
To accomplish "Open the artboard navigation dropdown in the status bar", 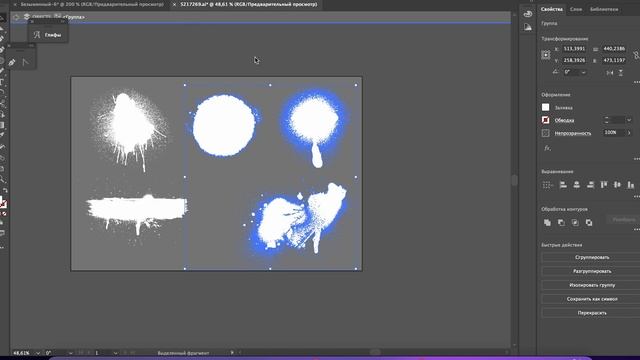I will pos(115,353).
